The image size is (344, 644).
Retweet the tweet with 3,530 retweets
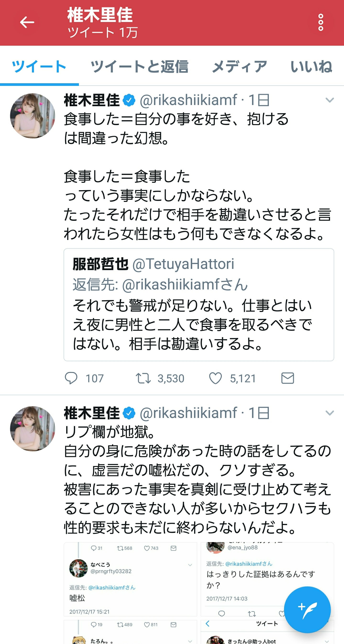[143, 378]
